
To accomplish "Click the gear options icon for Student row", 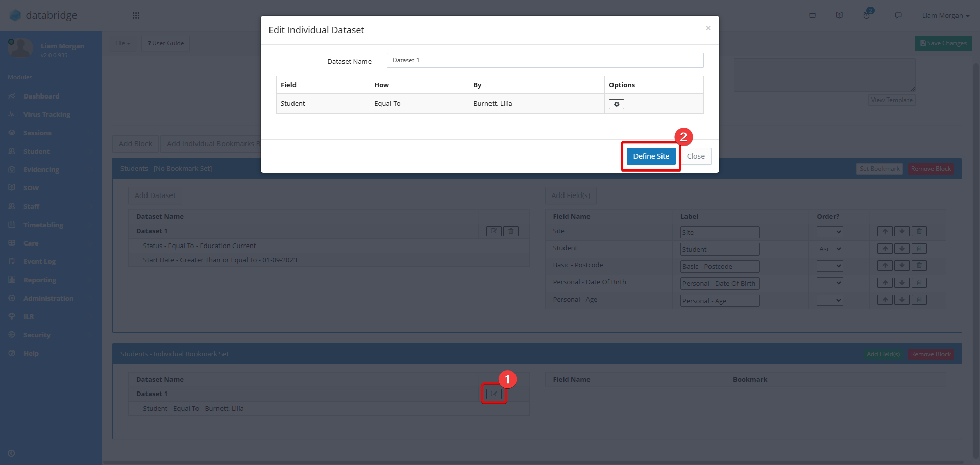I will [x=616, y=104].
